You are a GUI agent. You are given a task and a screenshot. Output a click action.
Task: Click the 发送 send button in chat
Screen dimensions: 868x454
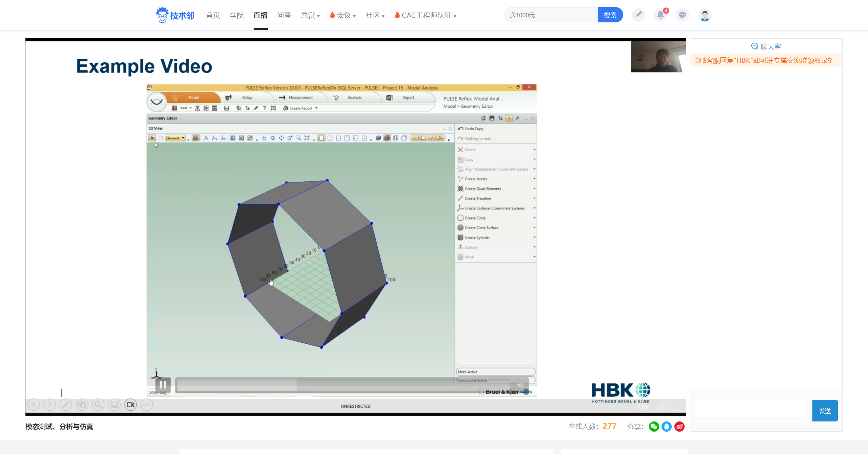(825, 411)
